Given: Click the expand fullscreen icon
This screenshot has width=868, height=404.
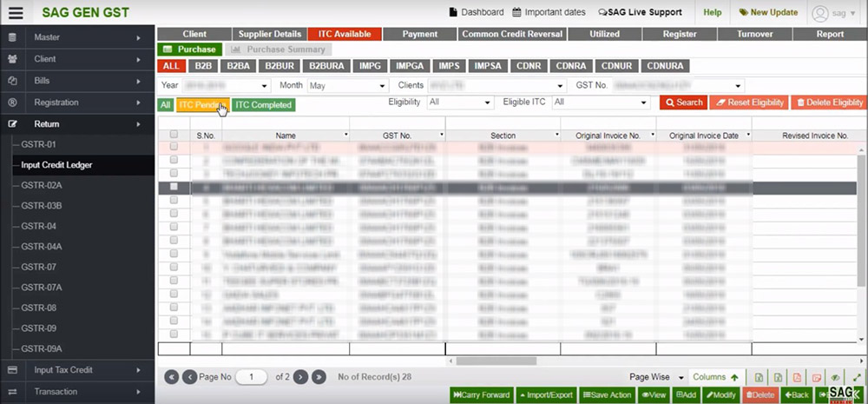Looking at the screenshot, I should (858, 377).
